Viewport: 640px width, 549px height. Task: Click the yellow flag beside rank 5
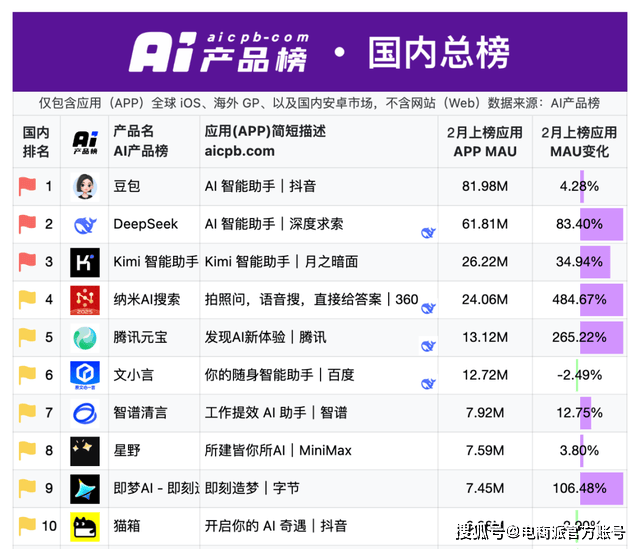[27, 338]
